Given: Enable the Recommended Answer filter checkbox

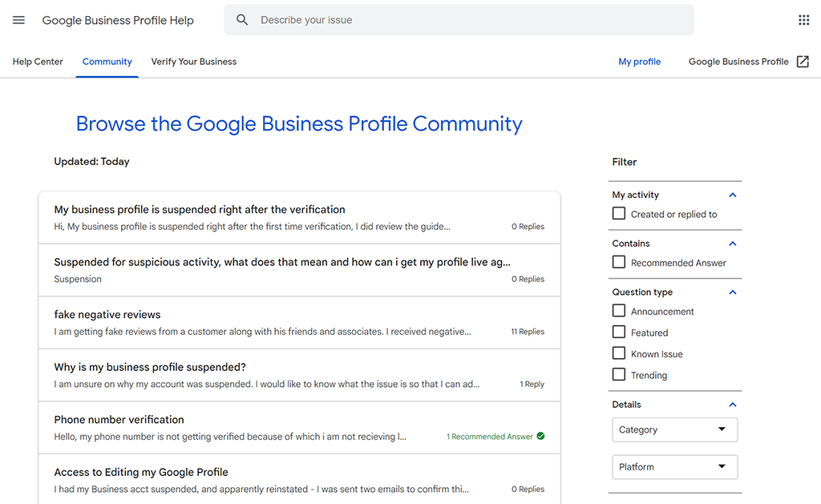Looking at the screenshot, I should click(619, 262).
